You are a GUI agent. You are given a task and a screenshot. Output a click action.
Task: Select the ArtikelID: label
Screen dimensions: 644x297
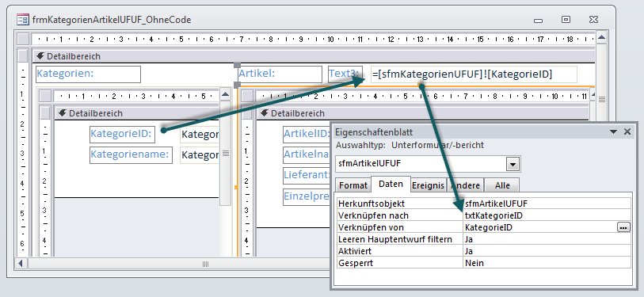coord(307,135)
